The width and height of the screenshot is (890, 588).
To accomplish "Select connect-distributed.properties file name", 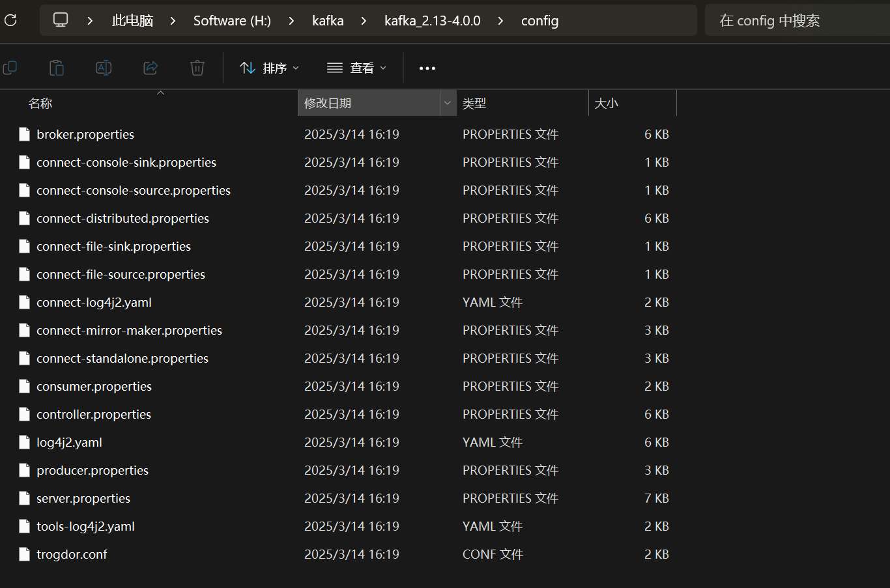I will (122, 218).
